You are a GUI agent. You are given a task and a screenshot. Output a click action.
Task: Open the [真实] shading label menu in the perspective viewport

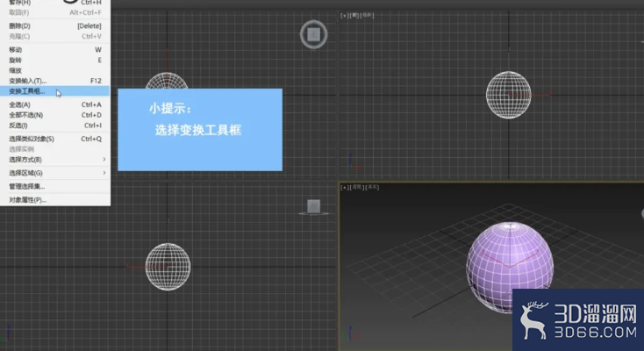point(372,188)
